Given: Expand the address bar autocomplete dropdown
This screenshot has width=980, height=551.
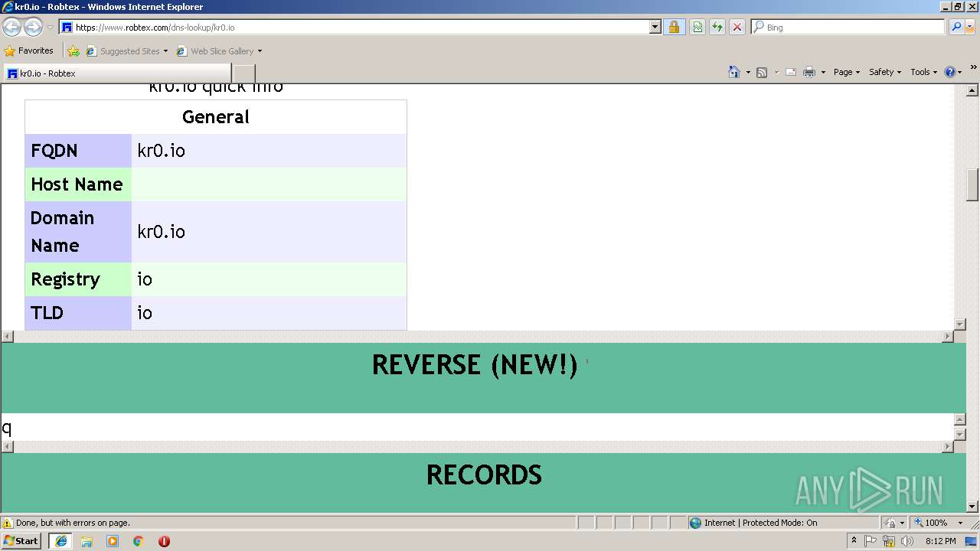Looking at the screenshot, I should pyautogui.click(x=655, y=28).
